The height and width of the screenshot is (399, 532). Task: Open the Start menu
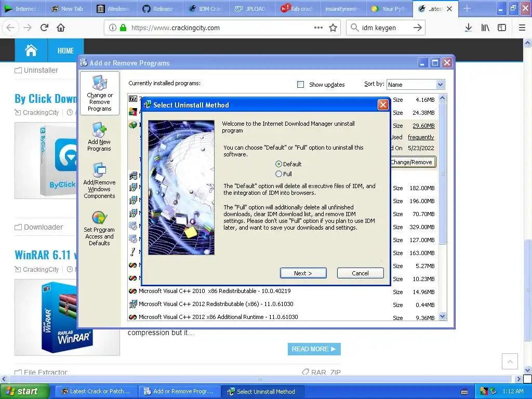point(24,392)
